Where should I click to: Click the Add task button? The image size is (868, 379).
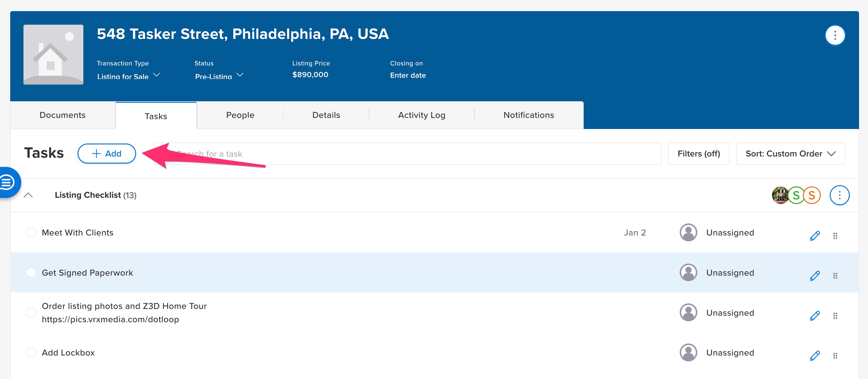click(106, 154)
